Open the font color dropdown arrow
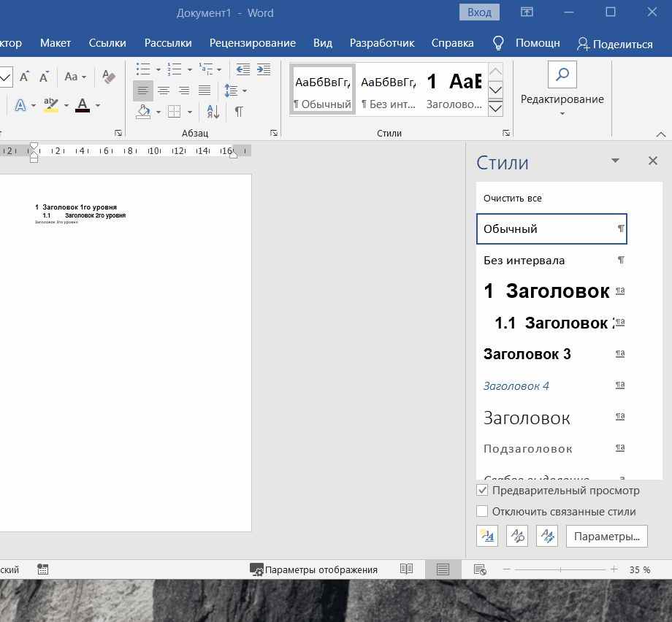Image resolution: width=672 pixels, height=622 pixels. click(x=96, y=105)
